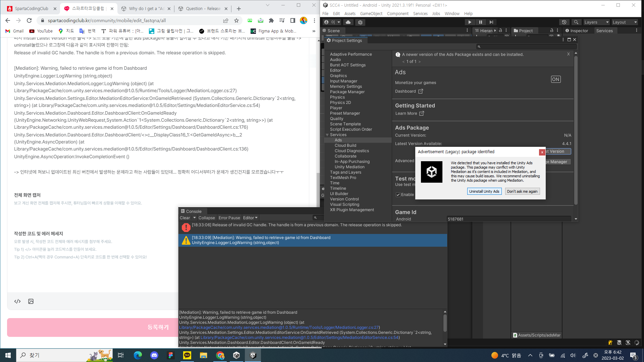Select Ads in the Services settings list
The height and width of the screenshot is (362, 644).
338,140
